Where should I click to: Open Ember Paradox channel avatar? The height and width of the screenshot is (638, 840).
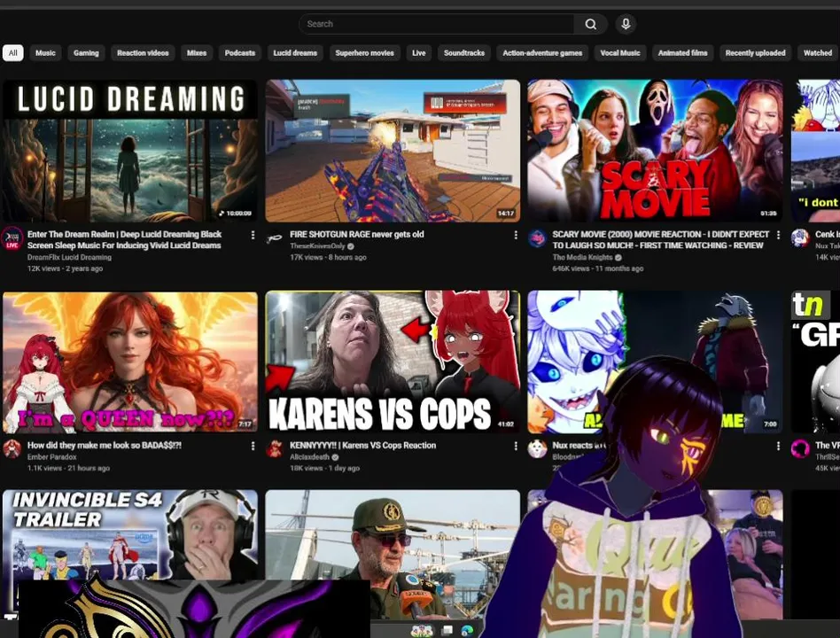click(x=12, y=449)
